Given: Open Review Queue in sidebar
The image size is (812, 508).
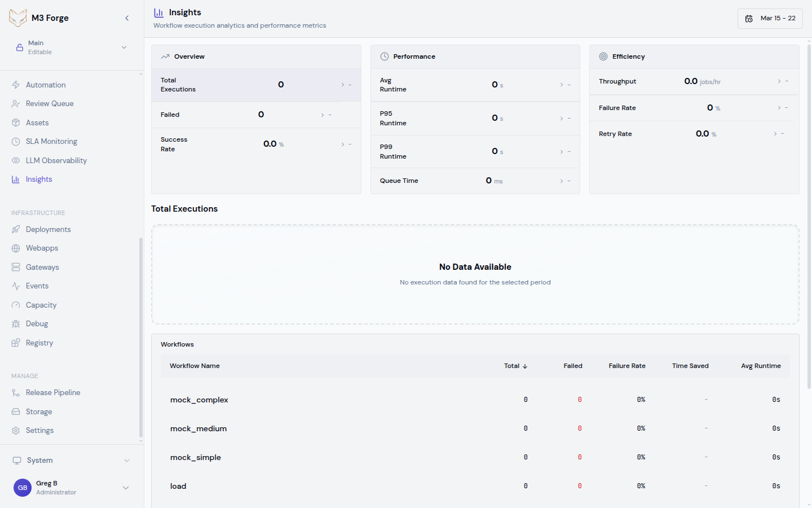Looking at the screenshot, I should point(50,104).
